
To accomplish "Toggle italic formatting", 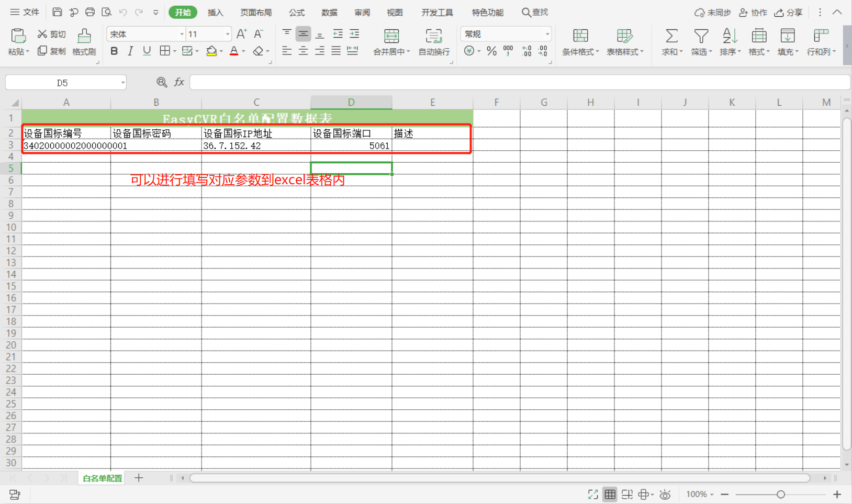I will click(x=130, y=51).
